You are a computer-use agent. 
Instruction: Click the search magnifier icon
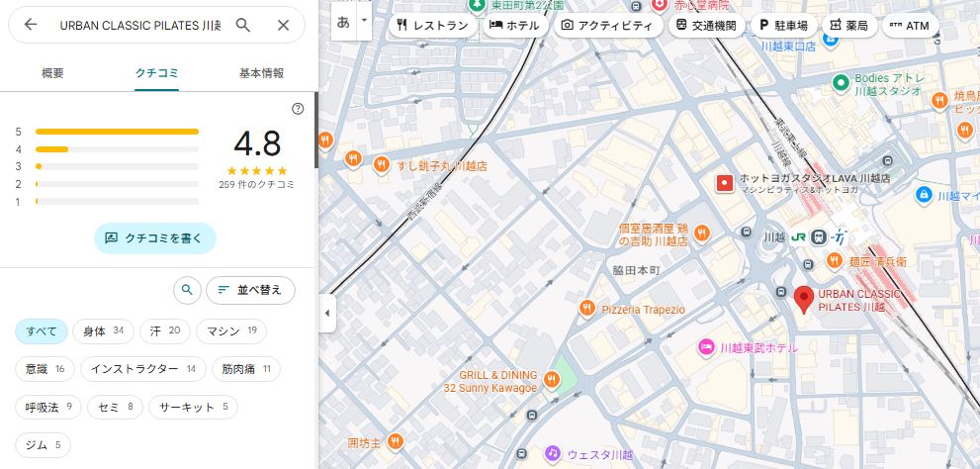click(x=243, y=25)
